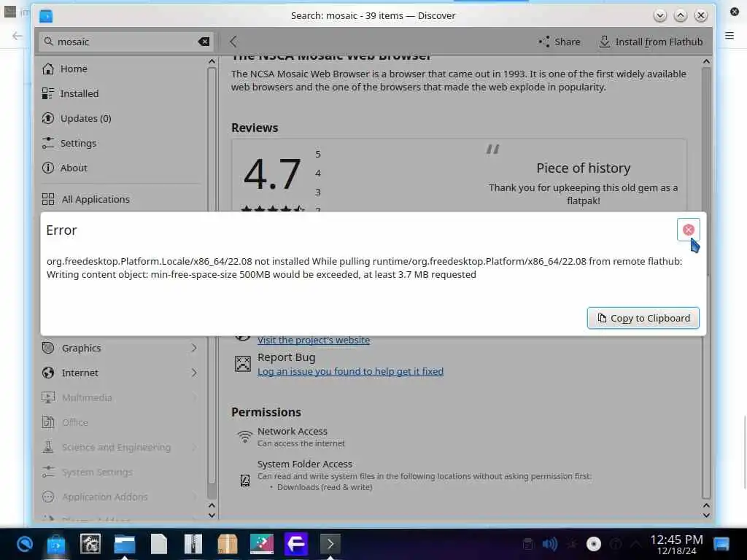Screen dimensions: 747x560
Task: Click Piece of history review title
Action: 583,168
